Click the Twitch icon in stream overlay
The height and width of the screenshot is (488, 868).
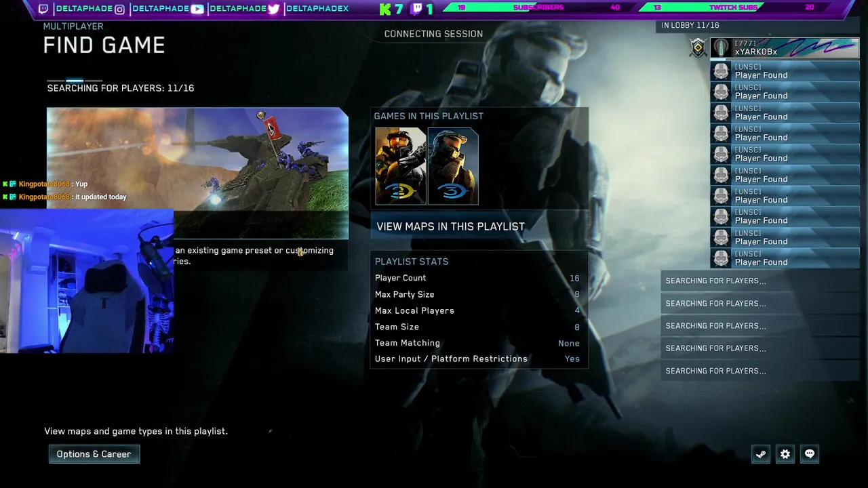tap(43, 9)
